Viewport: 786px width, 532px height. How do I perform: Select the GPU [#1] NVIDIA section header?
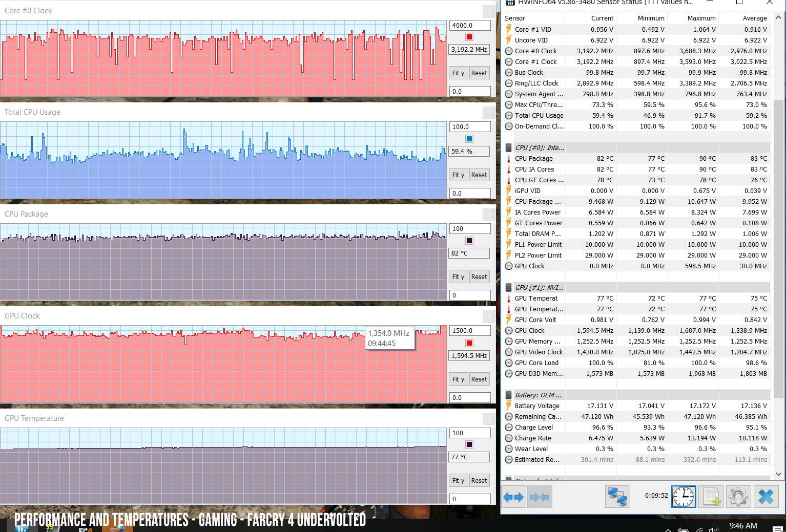(x=539, y=287)
